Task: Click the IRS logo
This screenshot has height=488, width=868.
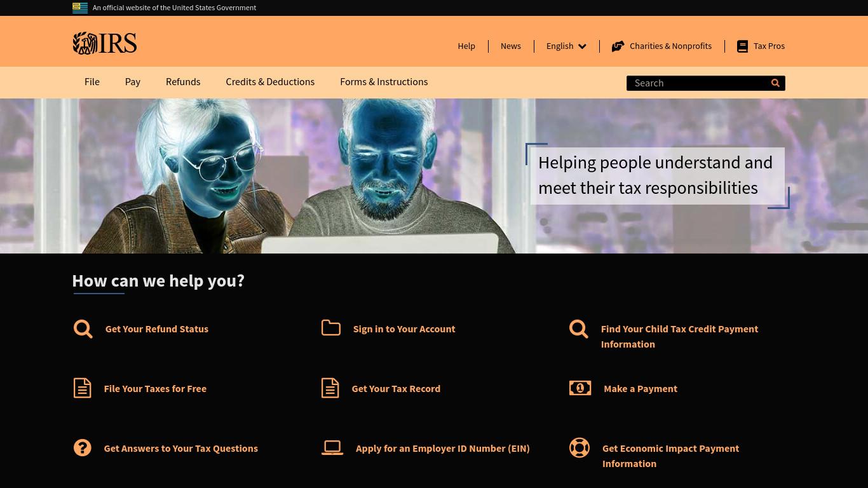Action: coord(104,43)
